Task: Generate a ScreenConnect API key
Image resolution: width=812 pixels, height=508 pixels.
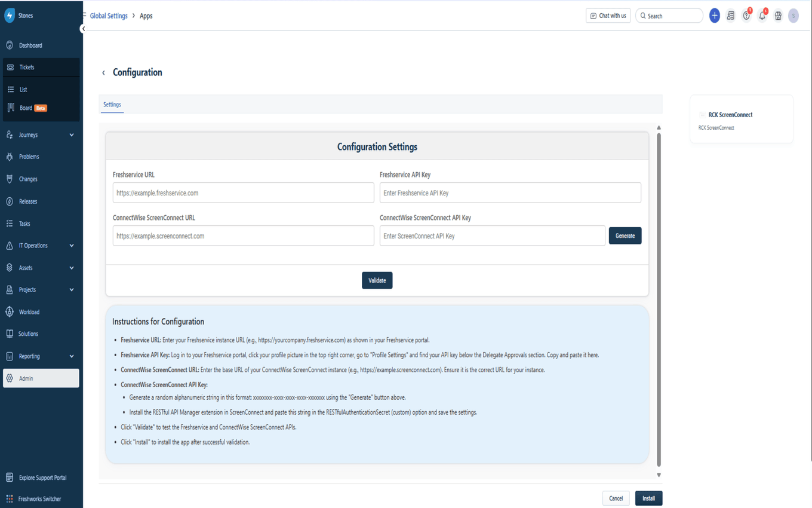Action: click(625, 236)
